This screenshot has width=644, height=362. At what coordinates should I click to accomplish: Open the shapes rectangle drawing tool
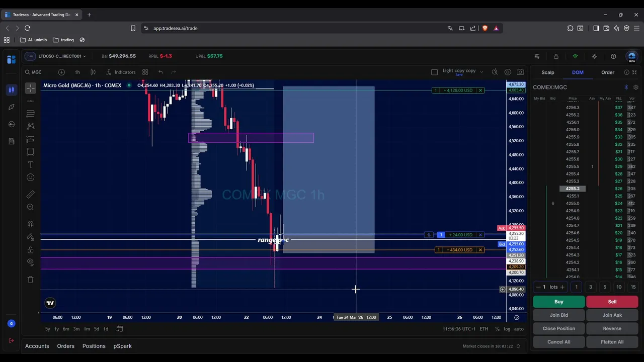tap(31, 152)
